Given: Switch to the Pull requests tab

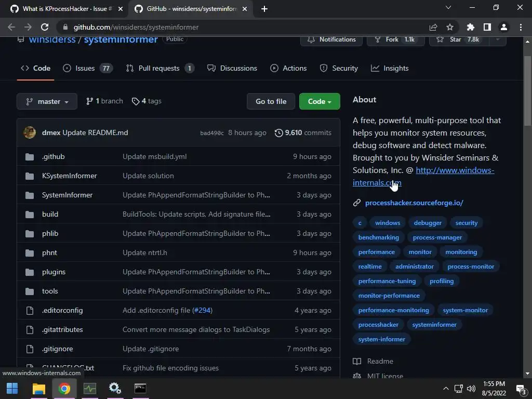Looking at the screenshot, I should [x=160, y=68].
